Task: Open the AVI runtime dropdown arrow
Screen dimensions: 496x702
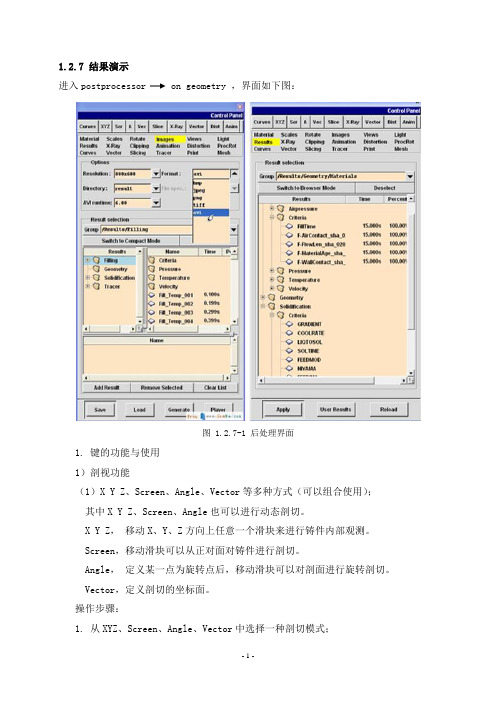Action: point(156,203)
